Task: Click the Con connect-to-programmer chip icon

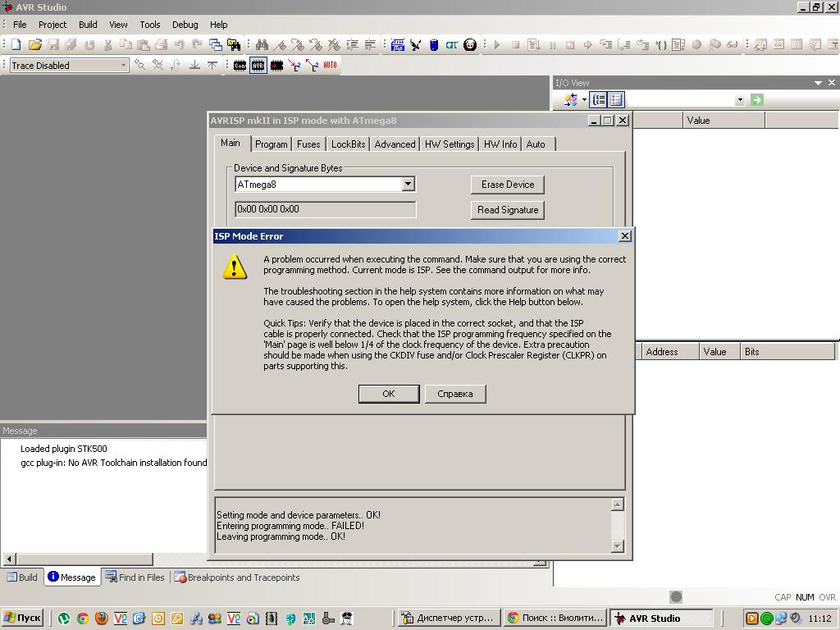Action: (x=240, y=66)
